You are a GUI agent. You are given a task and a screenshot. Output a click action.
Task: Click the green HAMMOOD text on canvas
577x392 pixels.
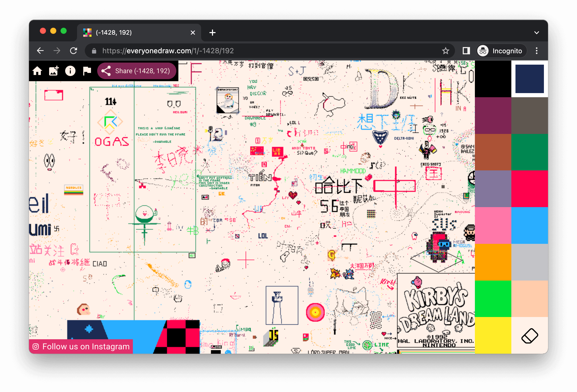coord(353,171)
